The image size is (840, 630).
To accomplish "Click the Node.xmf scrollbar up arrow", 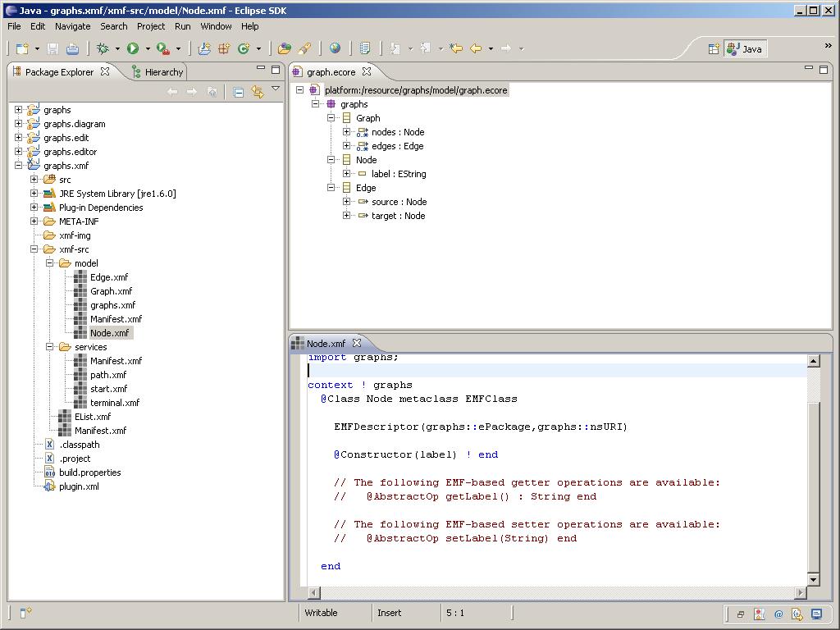I will point(813,361).
